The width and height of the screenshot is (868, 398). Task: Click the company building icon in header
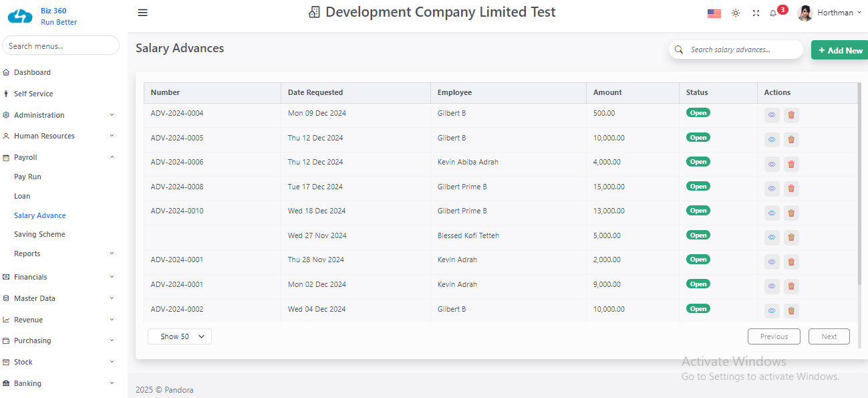[314, 12]
